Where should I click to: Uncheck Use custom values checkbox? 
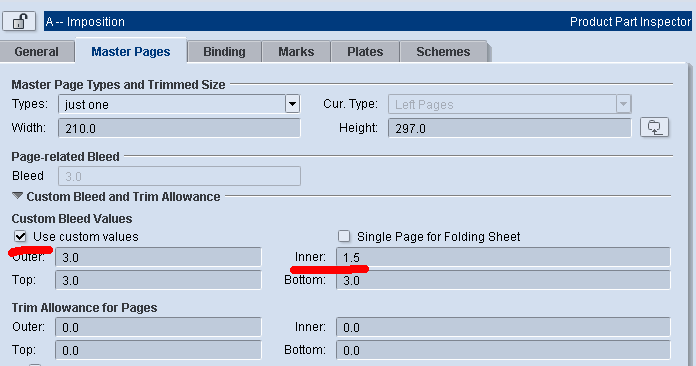tap(20, 236)
